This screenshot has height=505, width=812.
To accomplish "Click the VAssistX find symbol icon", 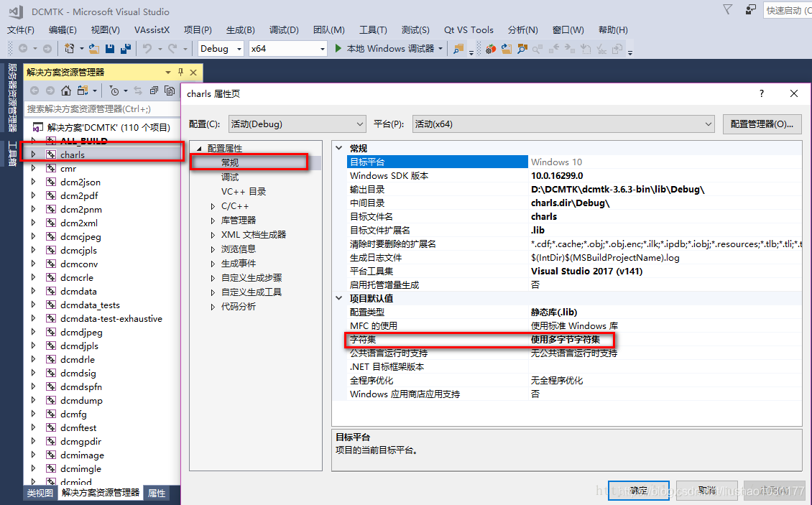I will coord(522,49).
